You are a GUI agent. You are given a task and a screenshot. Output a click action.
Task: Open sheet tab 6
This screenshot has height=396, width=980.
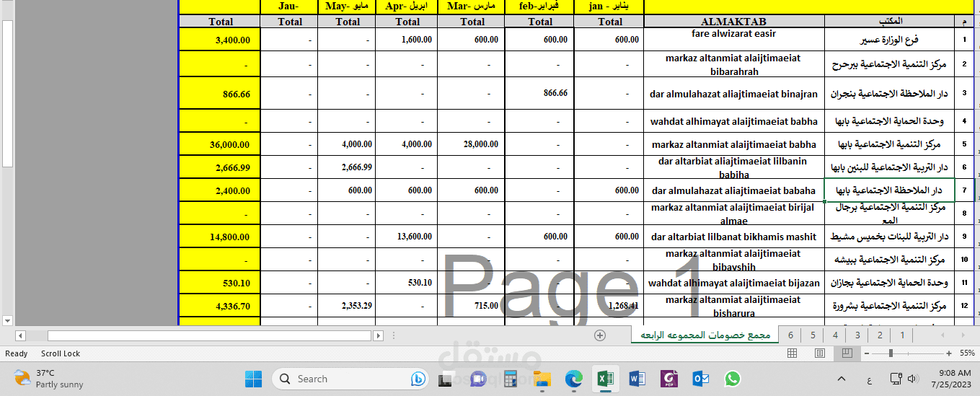point(790,335)
